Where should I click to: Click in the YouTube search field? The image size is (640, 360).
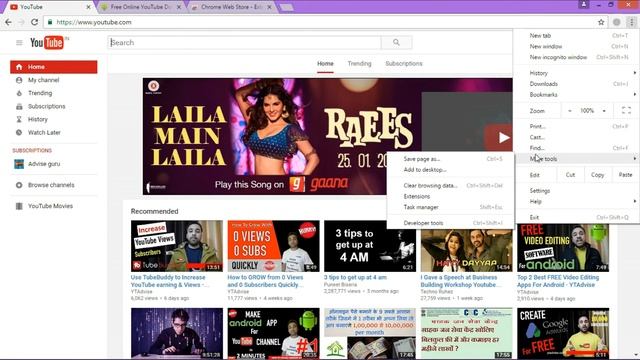click(x=244, y=42)
